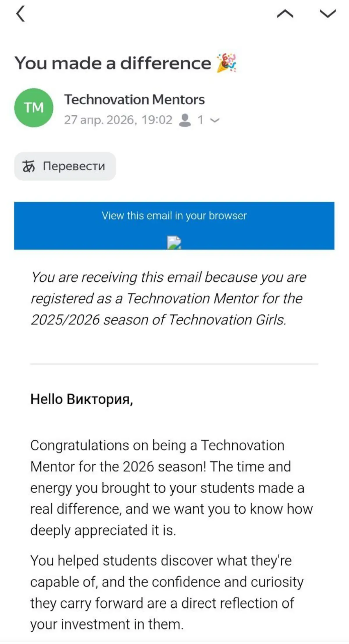Tap the 'Congratulations on being a Technovation' paragraph

click(172, 488)
